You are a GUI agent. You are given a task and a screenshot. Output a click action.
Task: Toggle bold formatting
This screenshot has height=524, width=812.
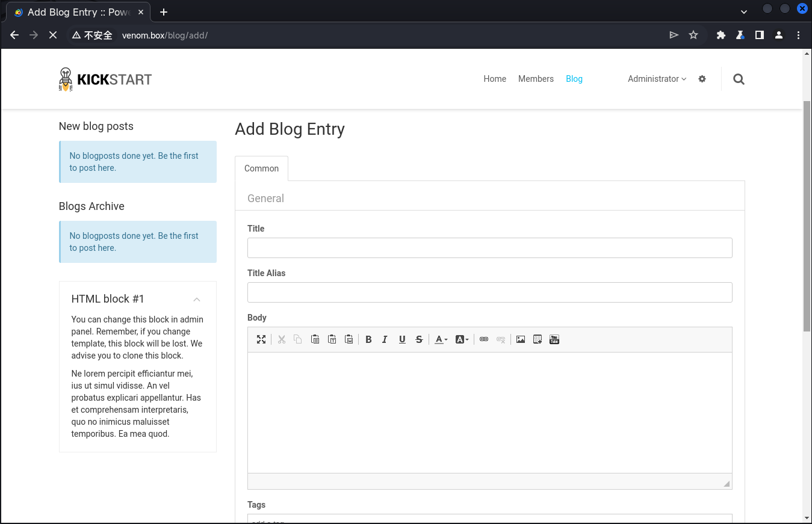point(368,339)
